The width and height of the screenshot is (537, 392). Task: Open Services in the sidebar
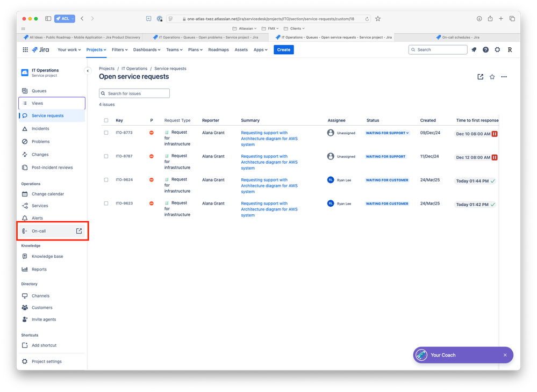pyautogui.click(x=52, y=206)
